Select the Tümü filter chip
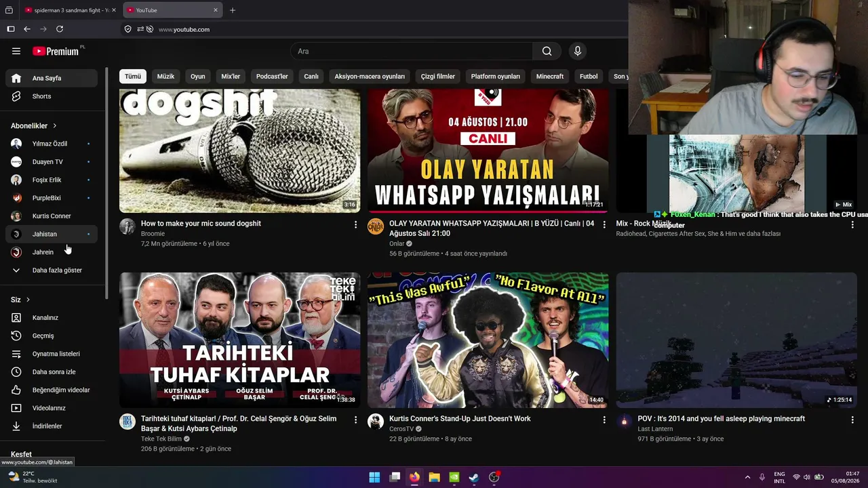This screenshot has height=488, width=868. pos(133,77)
